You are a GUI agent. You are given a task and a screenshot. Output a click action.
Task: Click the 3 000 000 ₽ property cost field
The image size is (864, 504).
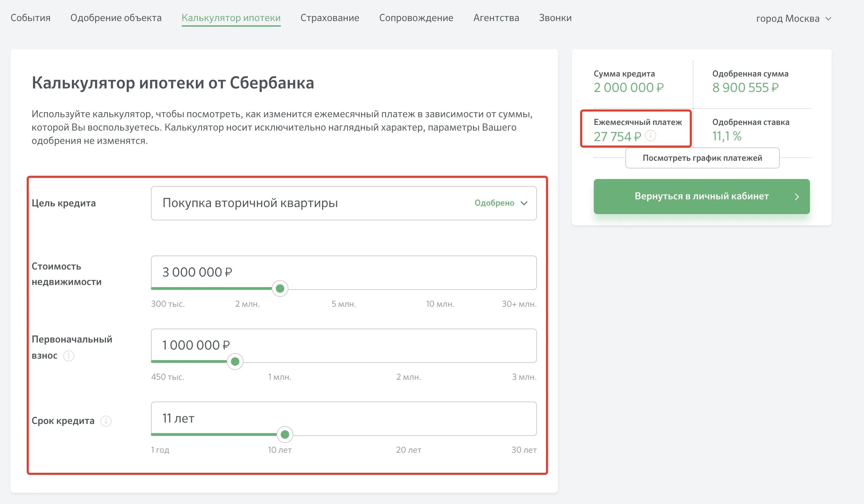tap(344, 272)
